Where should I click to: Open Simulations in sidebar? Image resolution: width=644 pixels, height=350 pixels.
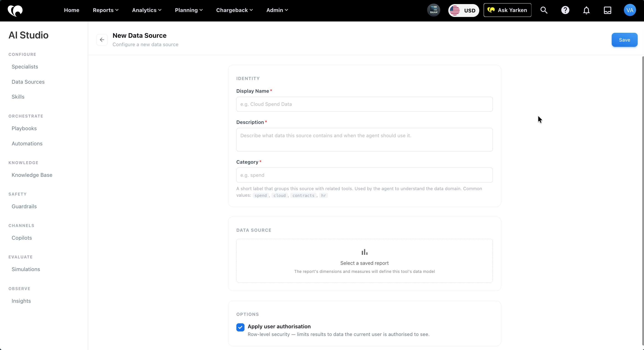[26, 270]
